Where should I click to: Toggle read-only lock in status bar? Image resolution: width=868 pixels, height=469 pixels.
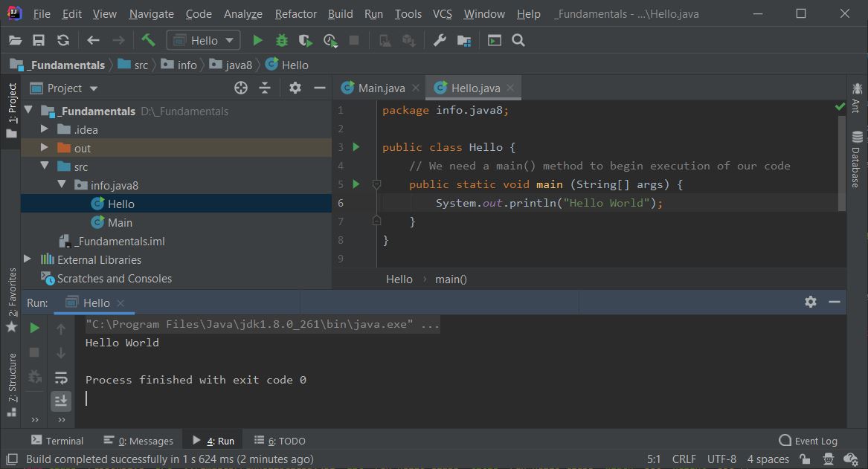point(805,459)
